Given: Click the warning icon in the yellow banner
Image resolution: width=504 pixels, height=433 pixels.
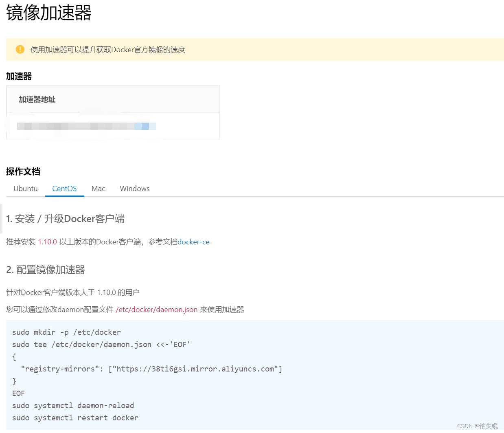Looking at the screenshot, I should tap(20, 49).
